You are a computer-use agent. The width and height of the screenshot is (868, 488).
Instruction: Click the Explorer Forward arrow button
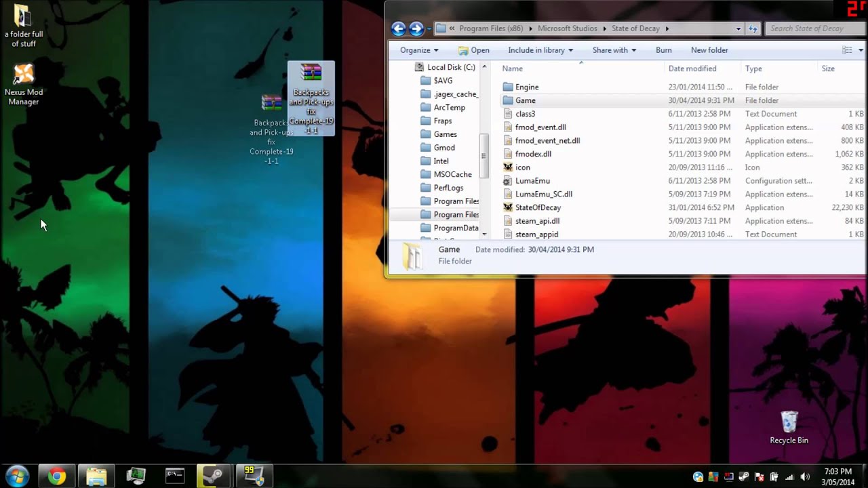click(416, 28)
